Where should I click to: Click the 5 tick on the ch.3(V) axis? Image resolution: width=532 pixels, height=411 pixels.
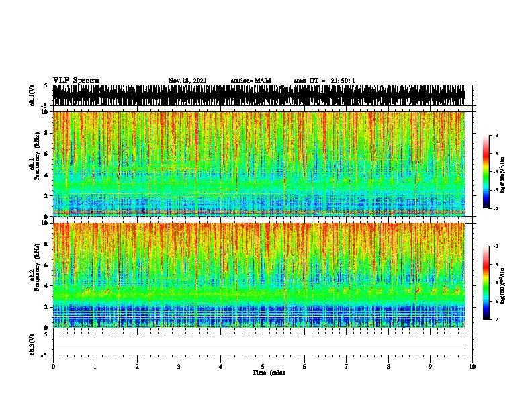pyautogui.click(x=46, y=334)
